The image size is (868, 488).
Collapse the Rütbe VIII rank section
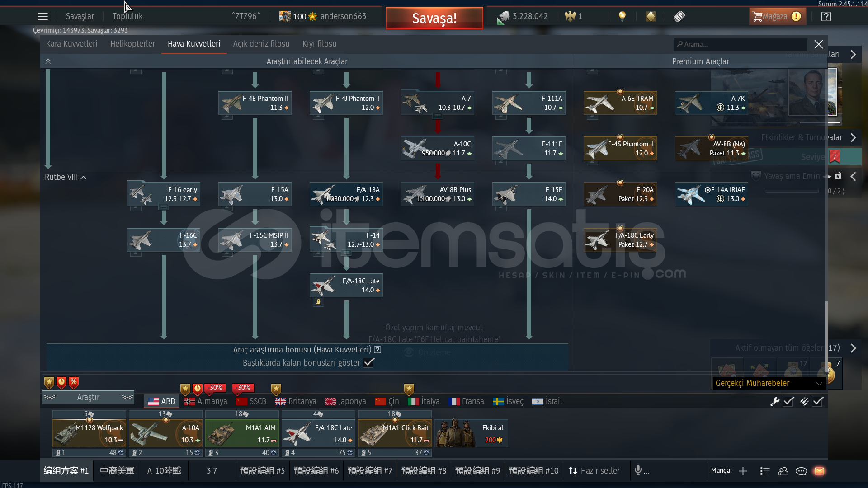66,177
